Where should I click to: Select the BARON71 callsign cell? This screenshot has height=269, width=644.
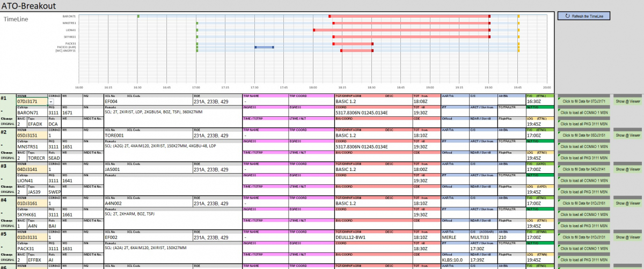(x=32, y=113)
